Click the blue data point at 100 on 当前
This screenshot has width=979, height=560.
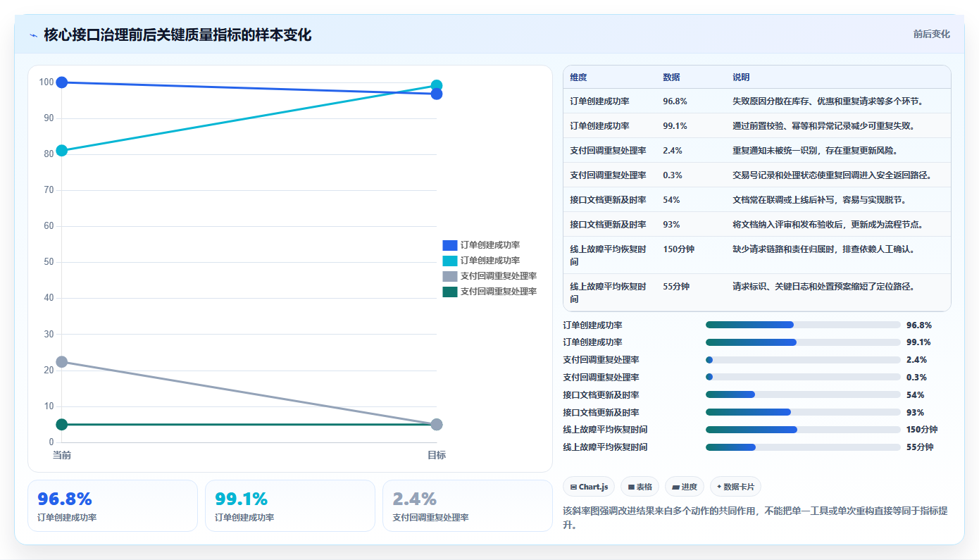tap(62, 82)
